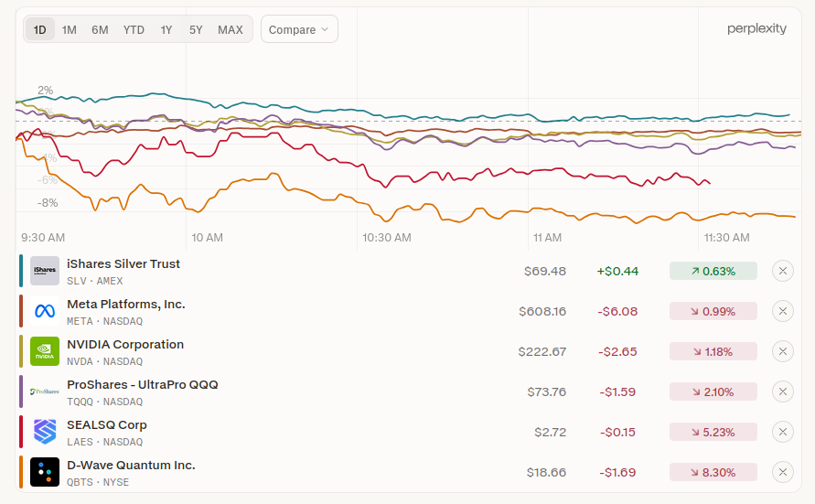This screenshot has width=815, height=504.
Task: Click the 5.23% loss badge for SEALSQ
Action: point(713,433)
